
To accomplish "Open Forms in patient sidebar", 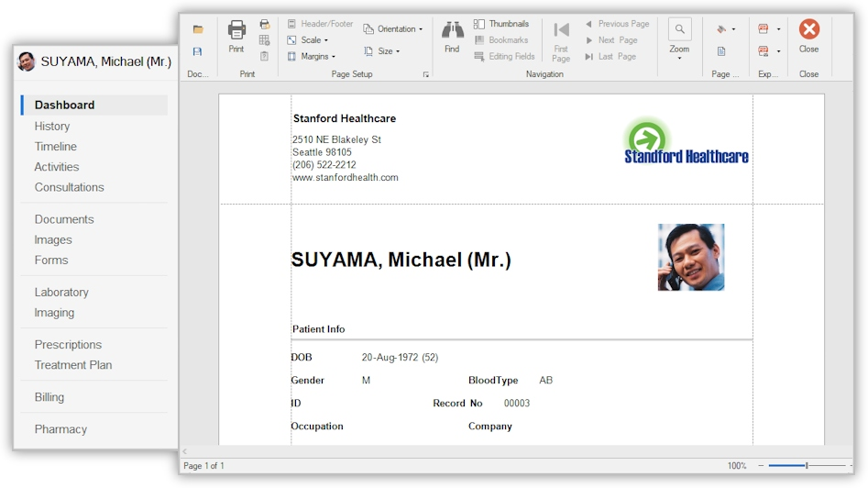I will 51,261.
